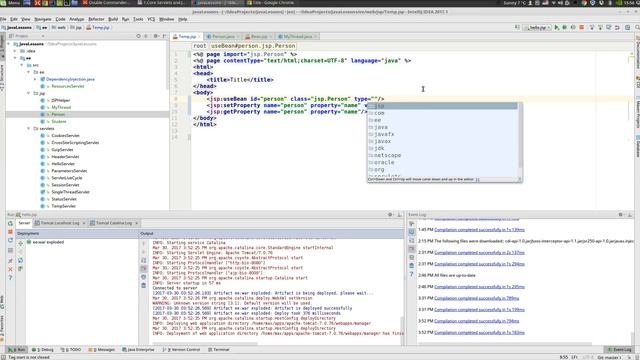
Task: Select the CookiesServlet class in tree
Action: 65,135
